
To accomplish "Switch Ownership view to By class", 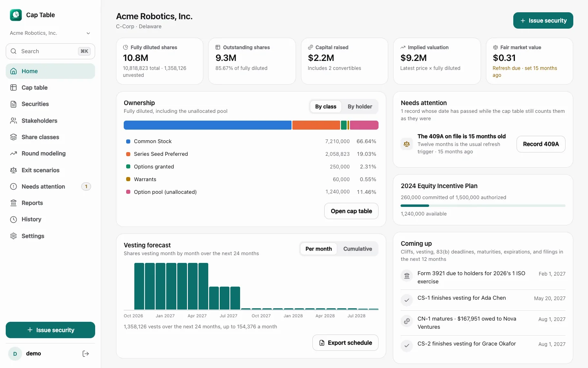I will click(x=325, y=107).
